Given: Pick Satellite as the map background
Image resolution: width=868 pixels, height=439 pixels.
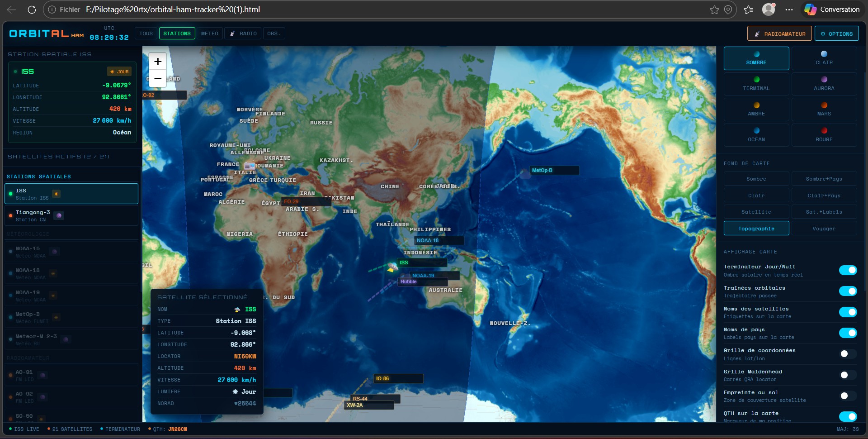Looking at the screenshot, I should 756,212.
